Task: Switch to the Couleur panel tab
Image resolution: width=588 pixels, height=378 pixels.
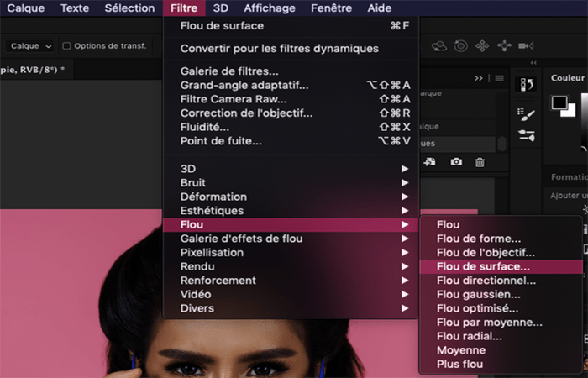Action: 567,78
